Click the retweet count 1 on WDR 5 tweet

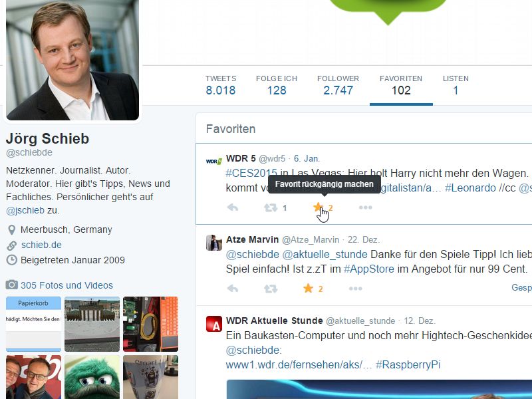pyautogui.click(x=285, y=207)
